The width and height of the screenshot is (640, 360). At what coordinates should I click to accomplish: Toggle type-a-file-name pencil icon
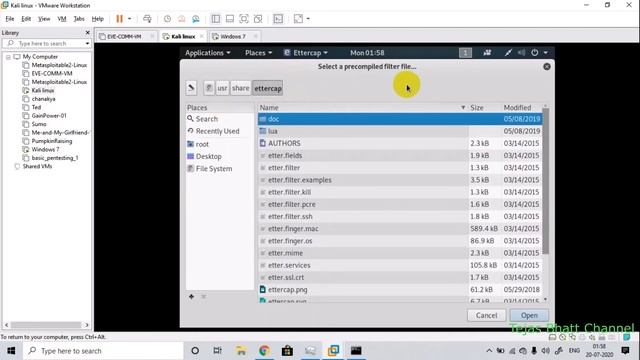pos(191,88)
